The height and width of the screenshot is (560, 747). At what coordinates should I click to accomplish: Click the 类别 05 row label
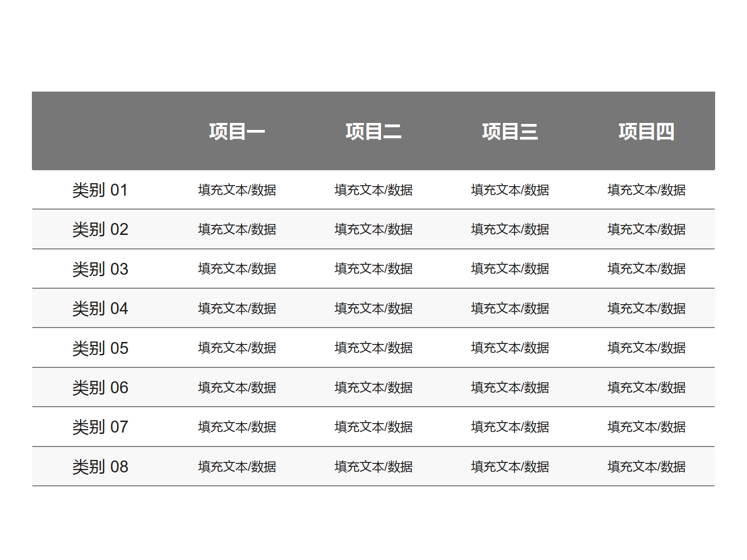(x=100, y=348)
